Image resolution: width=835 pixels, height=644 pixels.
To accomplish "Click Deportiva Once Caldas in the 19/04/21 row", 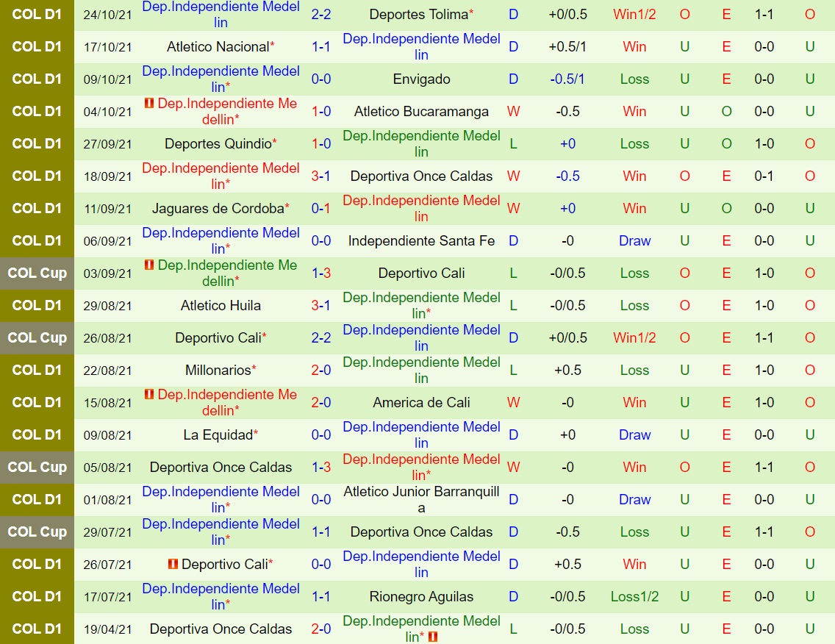I will pos(221,629).
